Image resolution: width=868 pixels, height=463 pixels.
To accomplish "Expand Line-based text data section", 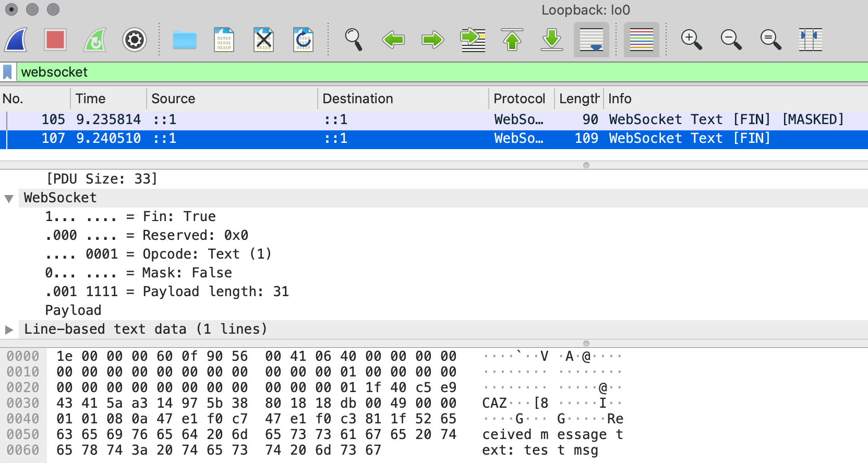I will tap(9, 330).
